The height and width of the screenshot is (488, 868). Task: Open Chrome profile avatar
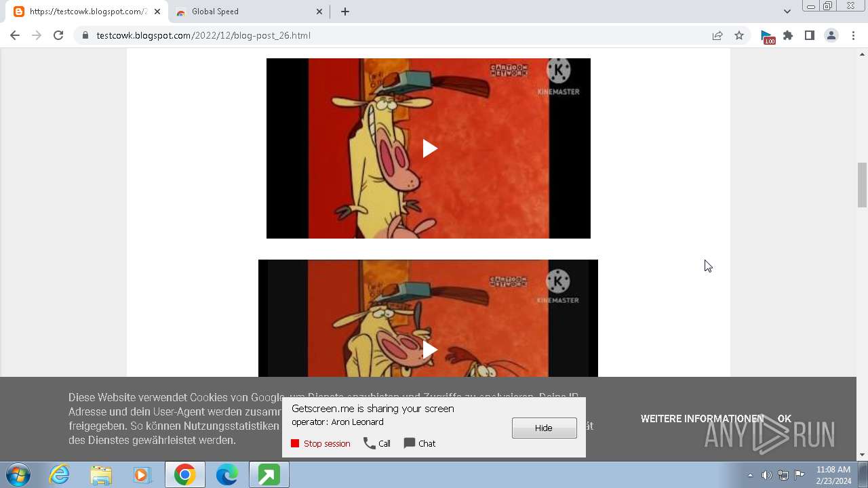pos(831,35)
